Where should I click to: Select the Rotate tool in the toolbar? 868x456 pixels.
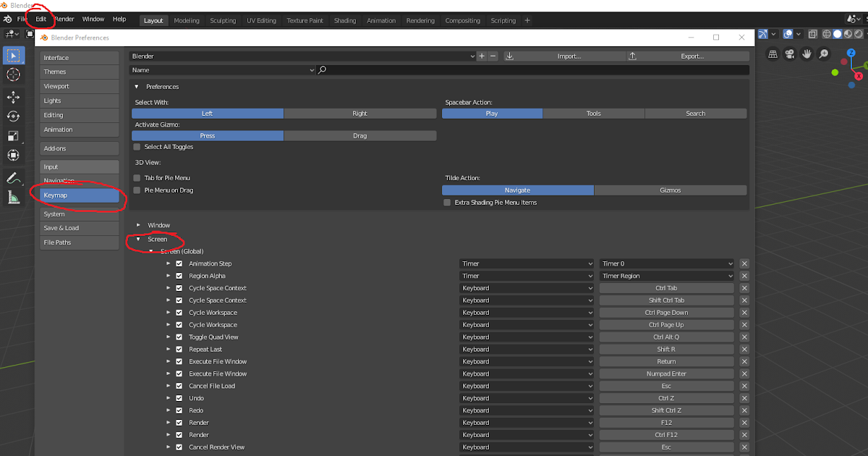click(13, 116)
